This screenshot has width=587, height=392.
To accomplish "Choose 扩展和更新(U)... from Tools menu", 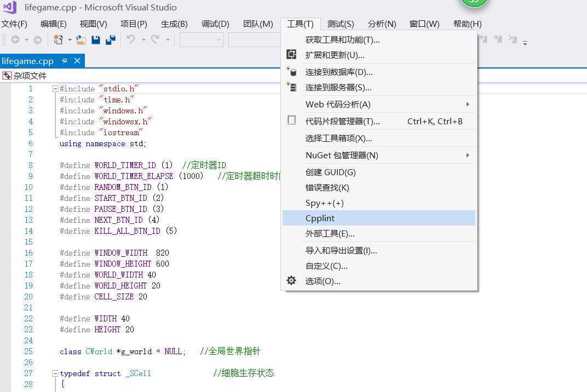I will click(x=379, y=55).
